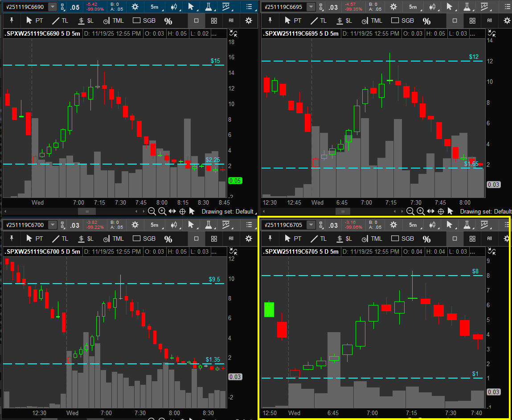The width and height of the screenshot is (512, 420).
Task: Click collapse studies icon beside .SPXW251119C6705 title
Action: coord(492,251)
